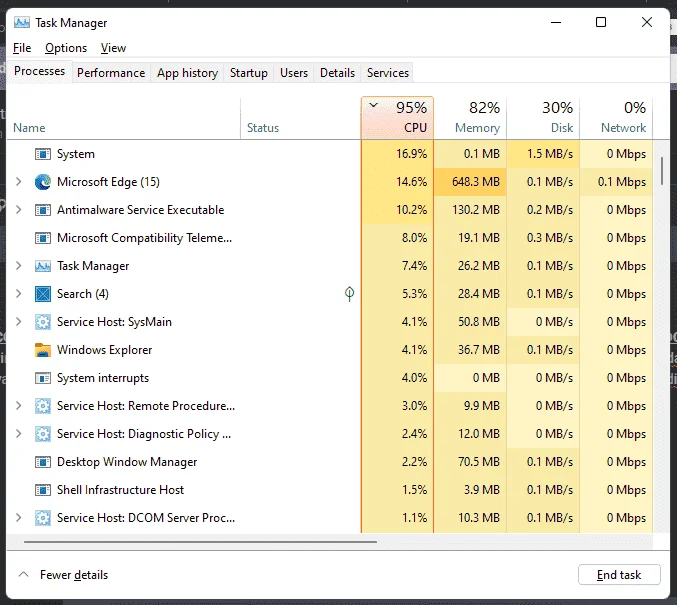Click the Microsoft Compatibility Telemetry icon
The image size is (677, 605).
pos(43,238)
